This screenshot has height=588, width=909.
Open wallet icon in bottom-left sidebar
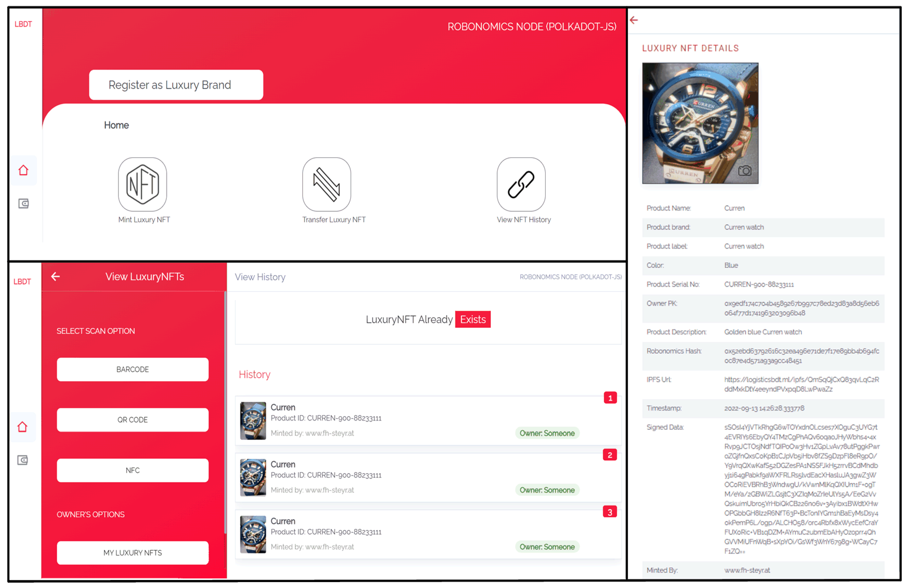pos(22,460)
